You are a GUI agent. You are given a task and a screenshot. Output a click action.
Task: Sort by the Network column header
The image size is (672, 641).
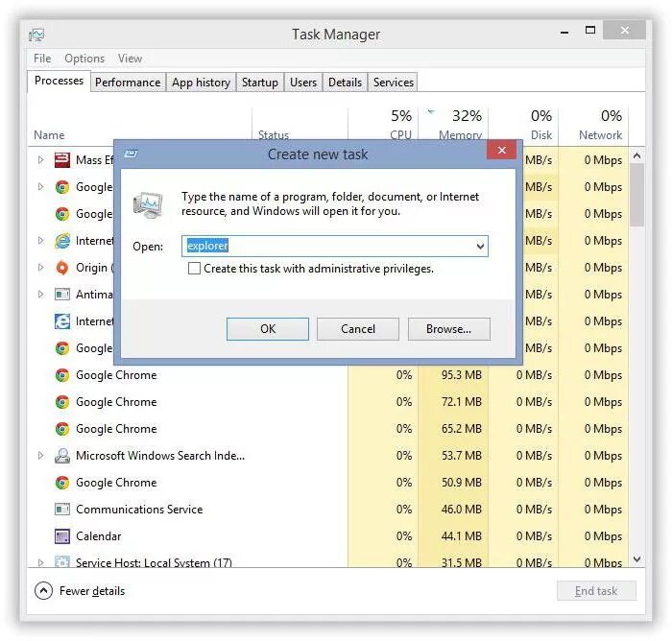tap(600, 135)
